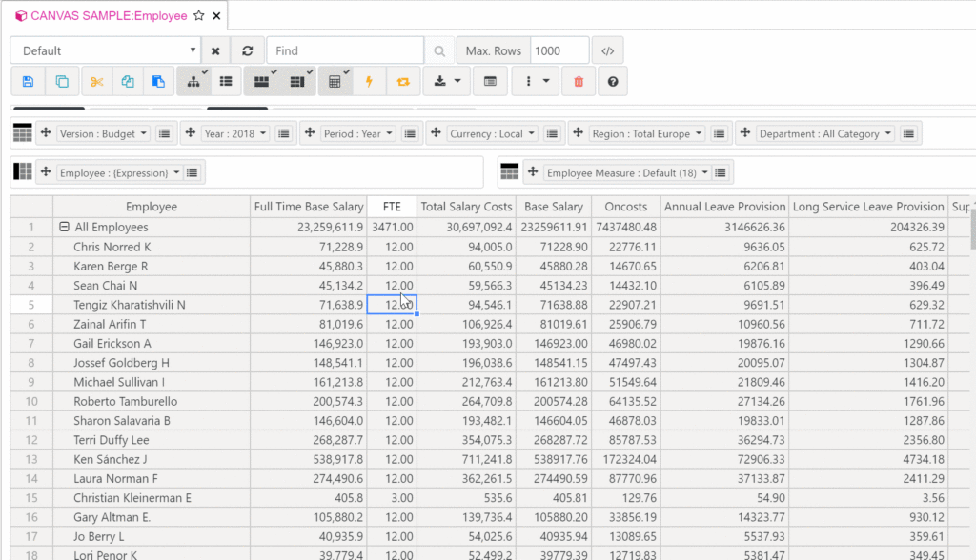
Task: Click the scissors cut icon
Action: 96,82
